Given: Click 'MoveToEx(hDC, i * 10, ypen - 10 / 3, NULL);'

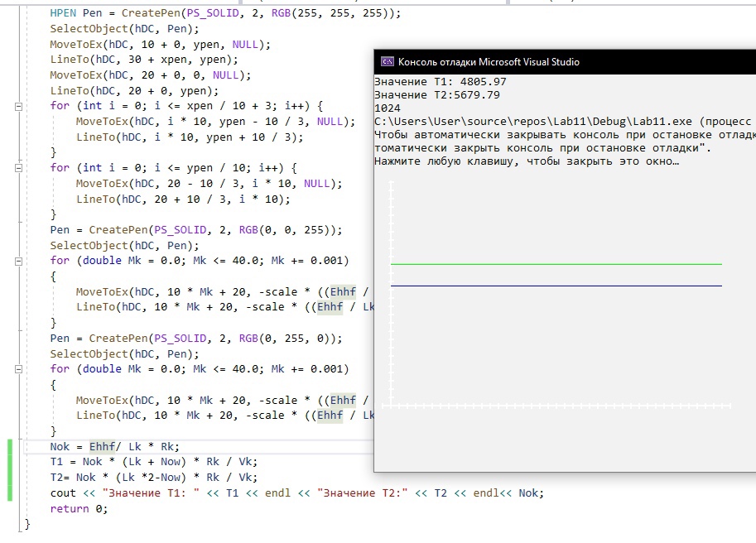Looking at the screenshot, I should coord(215,122).
